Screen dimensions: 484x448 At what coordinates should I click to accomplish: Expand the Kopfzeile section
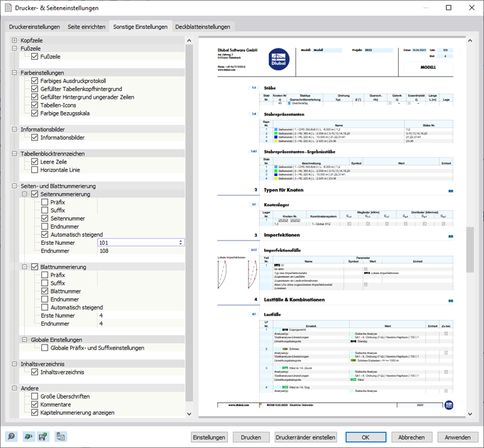pos(14,40)
